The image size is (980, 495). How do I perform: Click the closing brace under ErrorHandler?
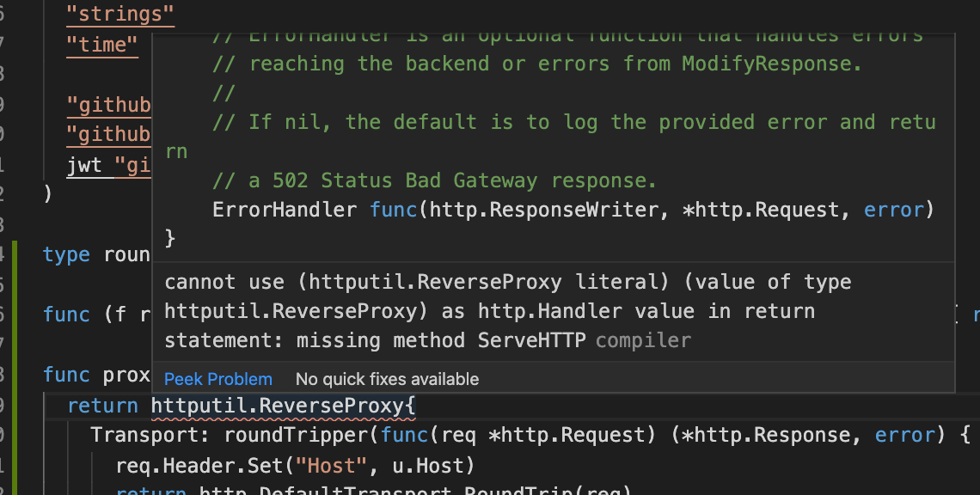pyautogui.click(x=172, y=238)
